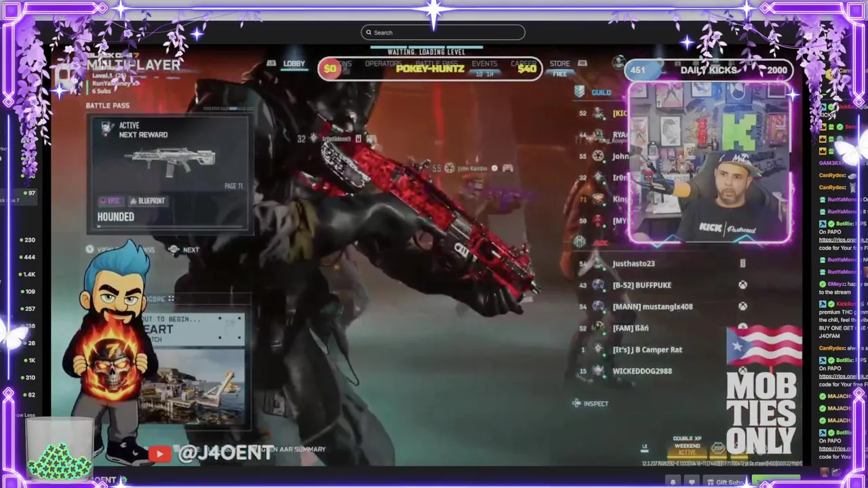
Task: Click the heart follow icon
Action: coord(692,482)
